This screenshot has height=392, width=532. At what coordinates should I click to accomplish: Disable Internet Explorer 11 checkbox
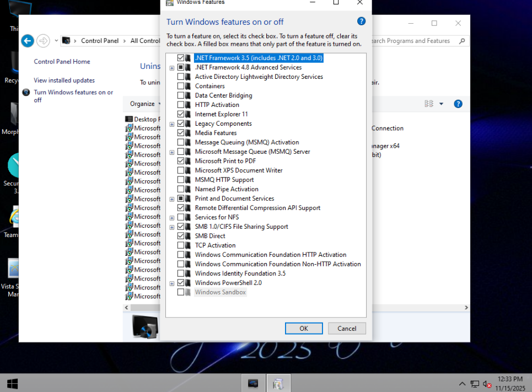click(181, 114)
